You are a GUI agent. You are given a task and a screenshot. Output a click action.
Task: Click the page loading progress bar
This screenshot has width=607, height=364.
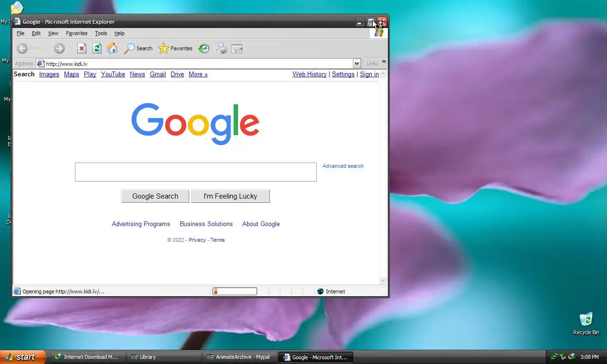click(235, 291)
